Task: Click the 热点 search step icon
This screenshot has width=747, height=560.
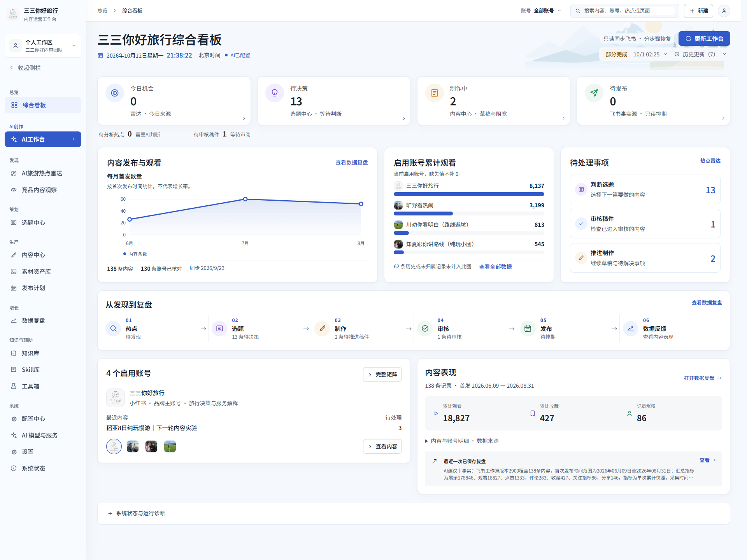Action: click(x=113, y=329)
